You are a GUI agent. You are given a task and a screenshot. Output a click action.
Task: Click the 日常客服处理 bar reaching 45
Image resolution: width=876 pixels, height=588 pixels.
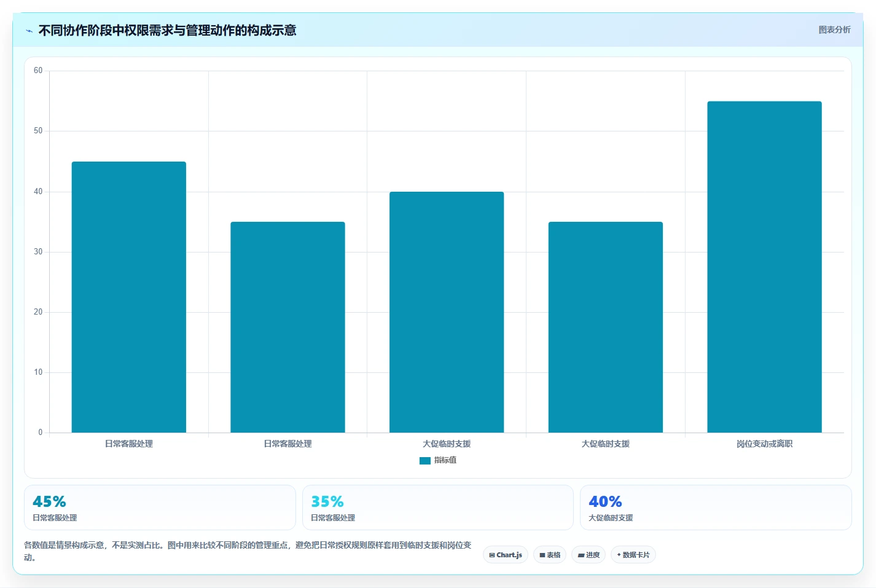tap(129, 297)
